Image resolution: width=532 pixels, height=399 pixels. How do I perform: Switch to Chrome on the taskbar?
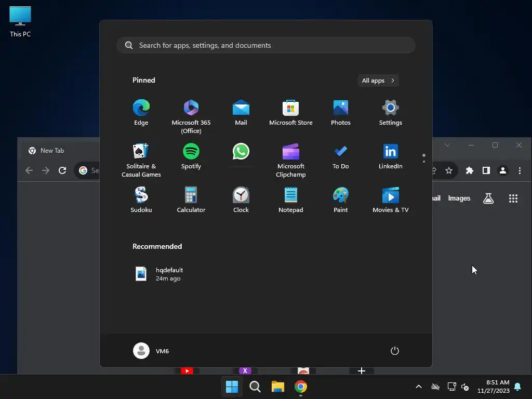point(301,387)
